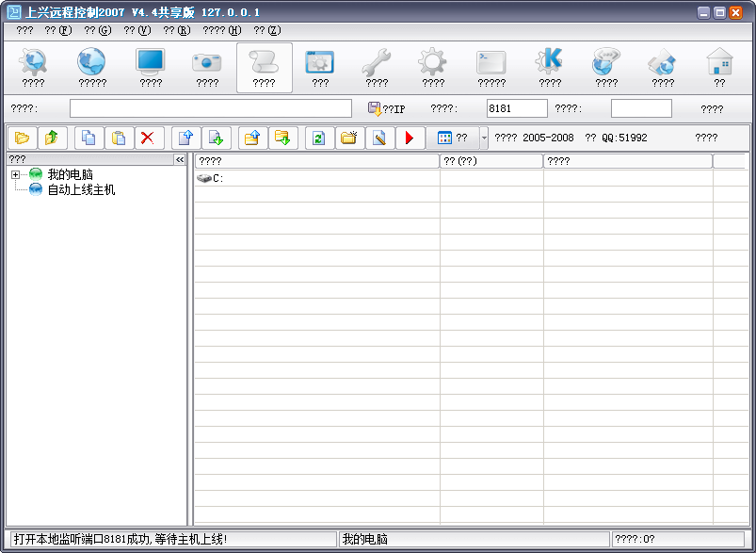Collapse the left panel with << button
This screenshot has height=553, width=756.
[x=180, y=160]
